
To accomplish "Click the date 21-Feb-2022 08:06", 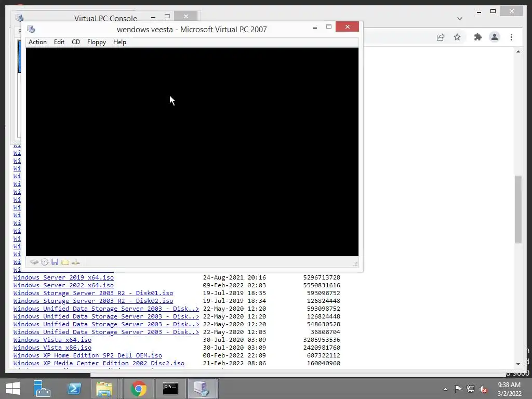I will 234,363.
